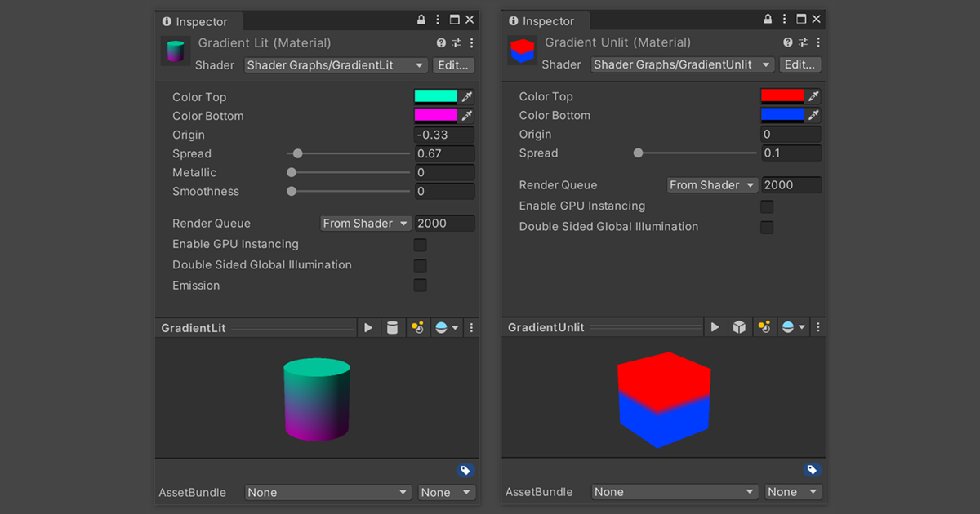980x514 pixels.
Task: Open kebab menu of Gradient Lit header
Action: click(x=471, y=43)
